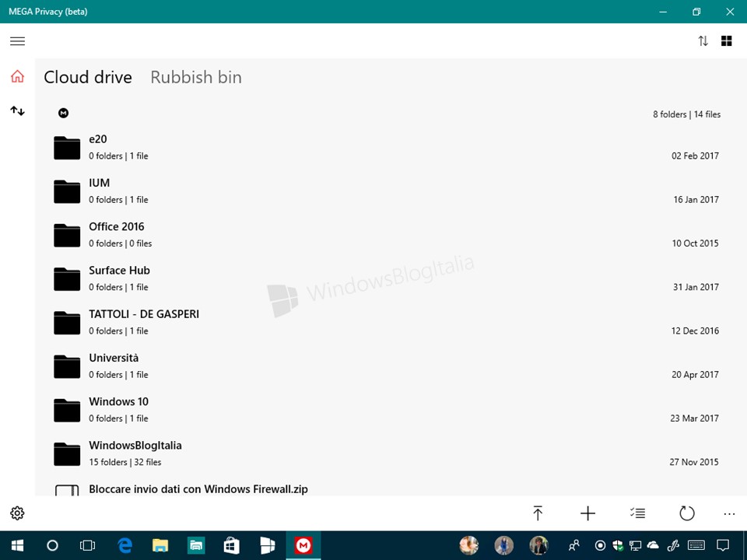Screen dimensions: 747x560
Task: Click the MEGA app taskbar icon
Action: [x=303, y=545]
